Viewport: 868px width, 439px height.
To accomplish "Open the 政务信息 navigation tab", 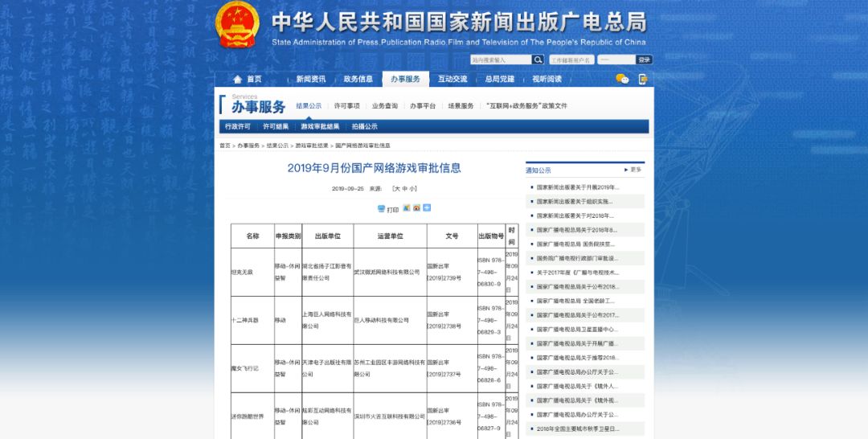I will [358, 79].
